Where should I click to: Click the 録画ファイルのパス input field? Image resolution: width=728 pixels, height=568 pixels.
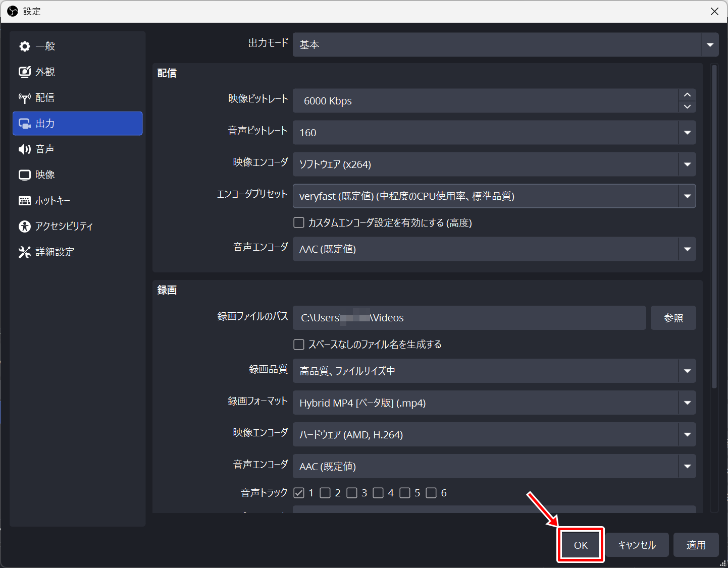click(x=469, y=318)
